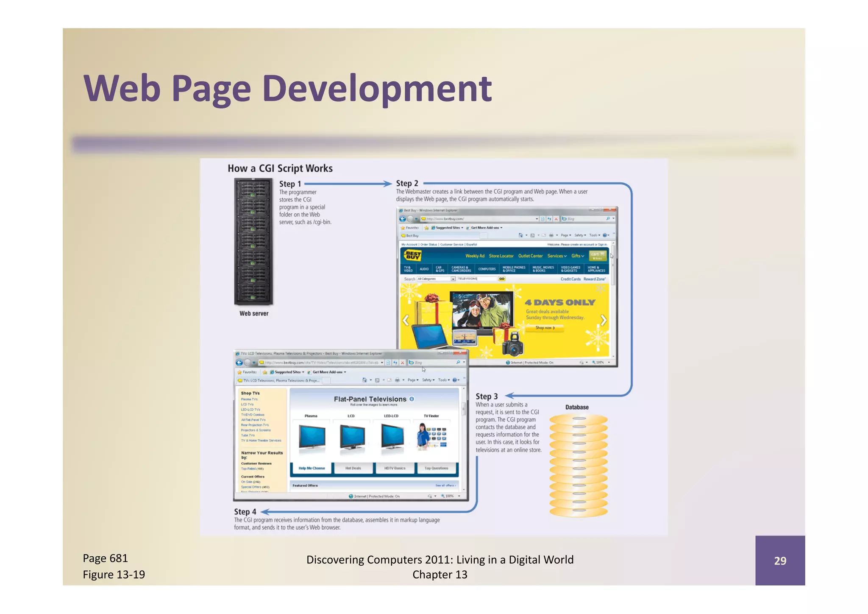The height and width of the screenshot is (614, 868).
Task: Click Refresh icon in Best Buy home window
Action: pos(549,219)
